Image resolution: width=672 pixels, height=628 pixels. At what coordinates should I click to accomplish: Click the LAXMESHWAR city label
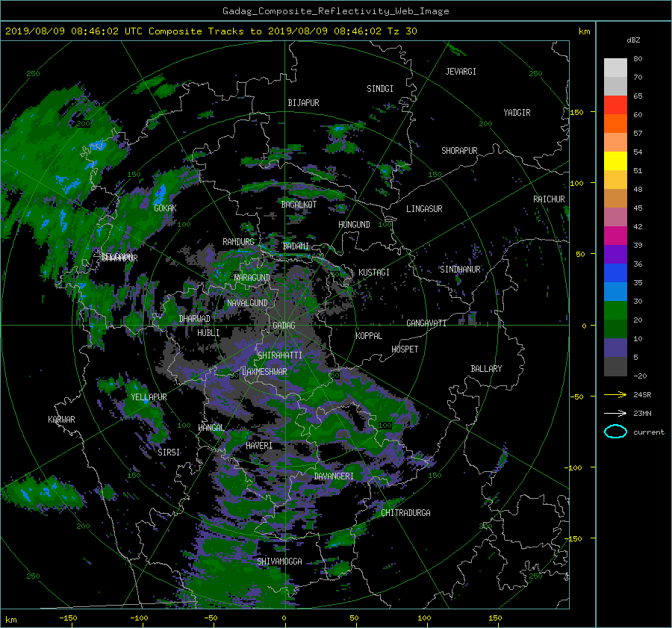[264, 372]
